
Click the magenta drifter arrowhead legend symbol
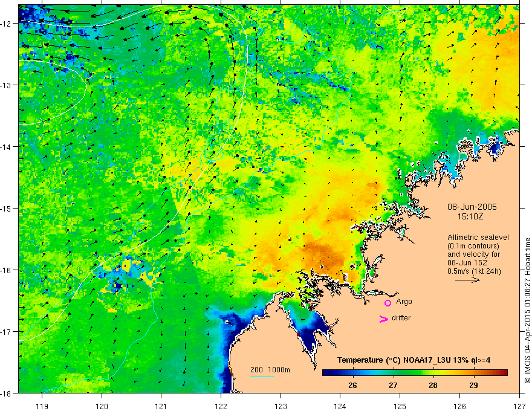(384, 319)
